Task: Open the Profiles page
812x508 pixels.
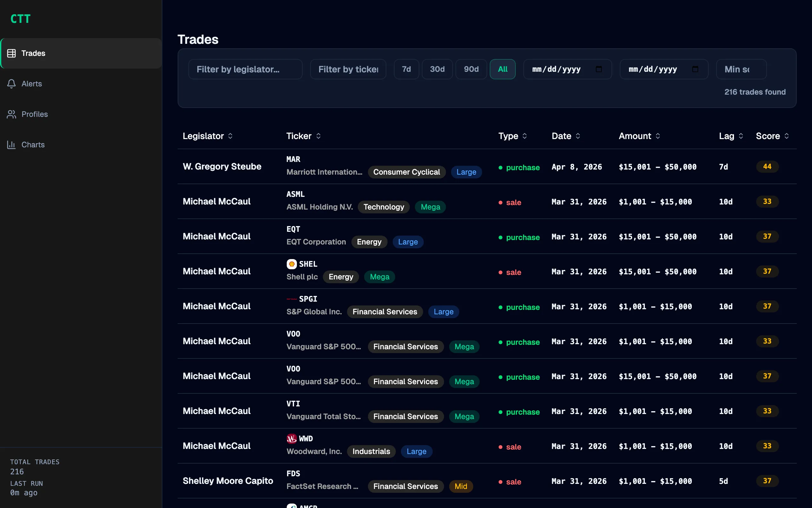Action: (81, 114)
